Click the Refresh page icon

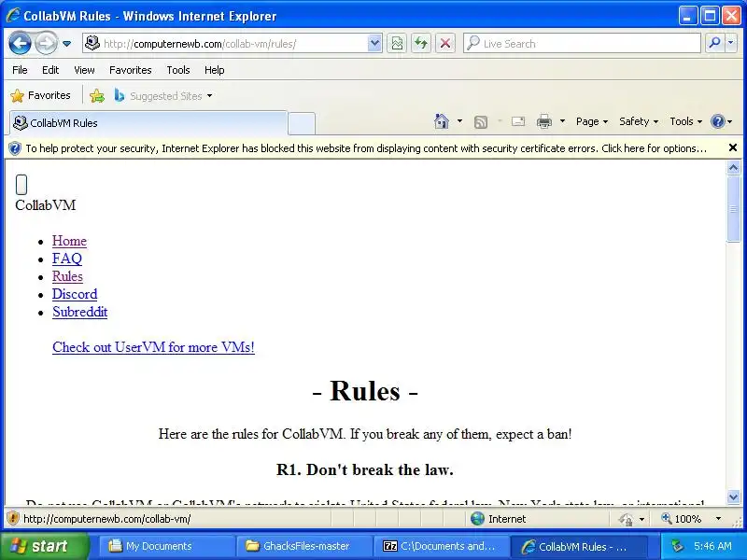(x=421, y=44)
